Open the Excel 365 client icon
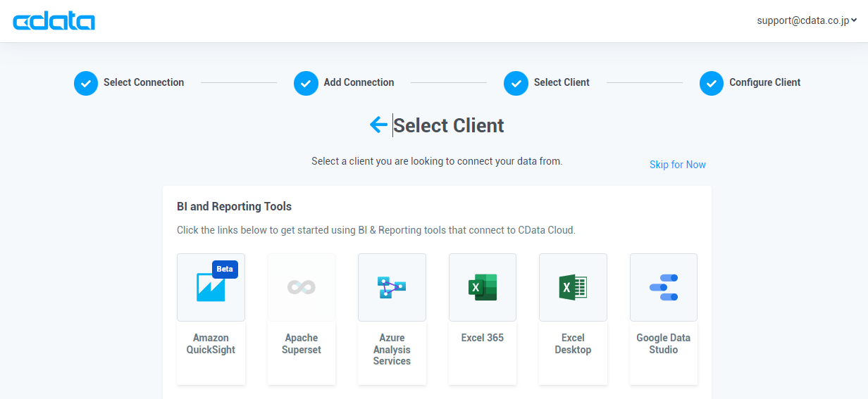868x399 pixels. [x=483, y=287]
